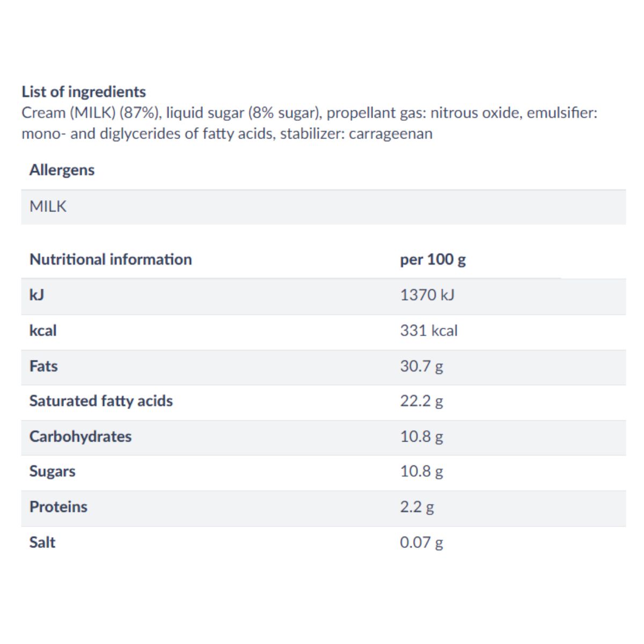The height and width of the screenshot is (644, 644).
Task: Select the MILK allergen row
Action: click(324, 207)
